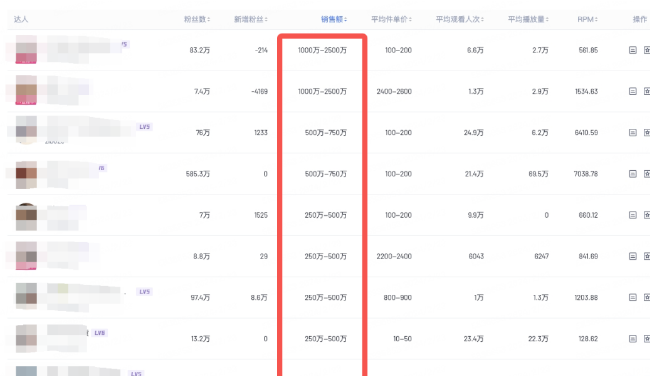Image resolution: width=650 pixels, height=376 pixels.
Task: Select the 585.3万 fans count cell
Action: (x=198, y=174)
